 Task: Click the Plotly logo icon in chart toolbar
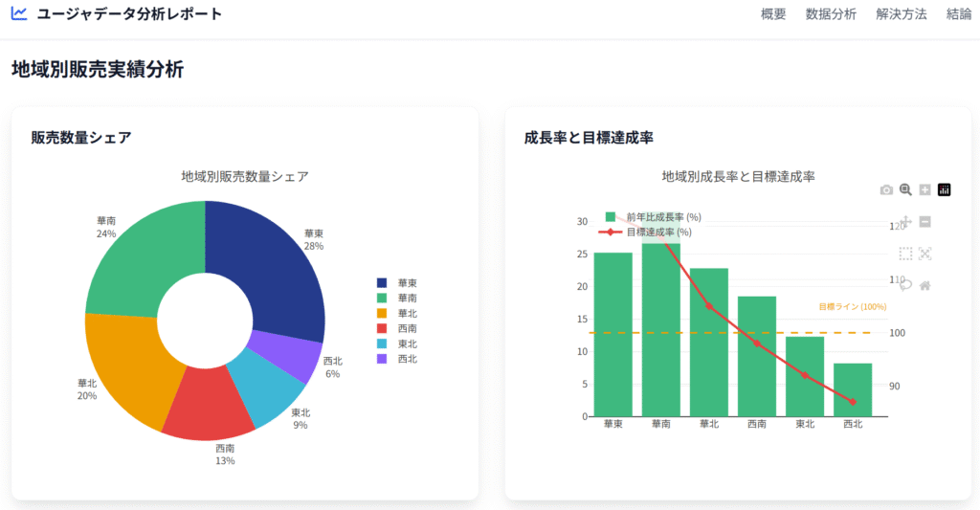[945, 189]
